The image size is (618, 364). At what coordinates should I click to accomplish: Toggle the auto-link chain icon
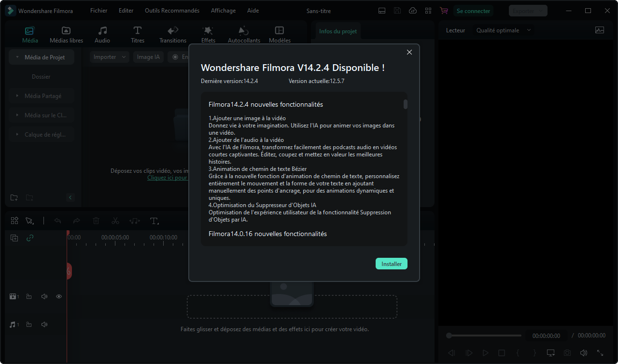coord(30,238)
